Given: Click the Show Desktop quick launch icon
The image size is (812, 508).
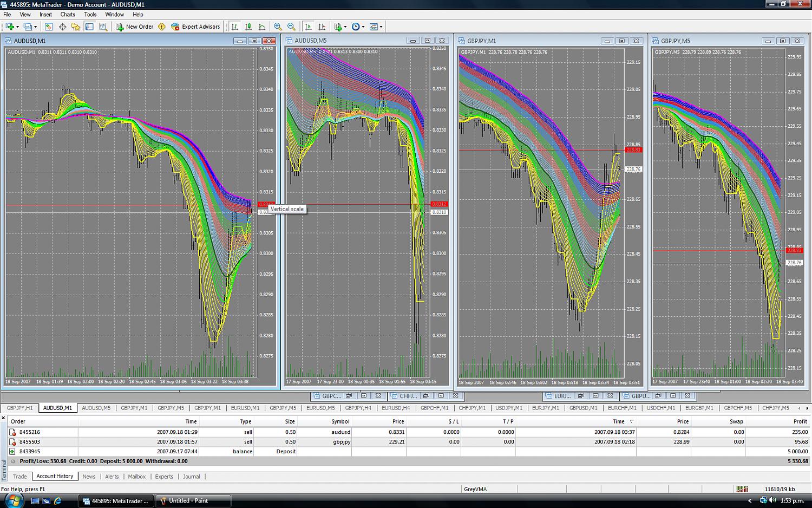Looking at the screenshot, I should 35,501.
